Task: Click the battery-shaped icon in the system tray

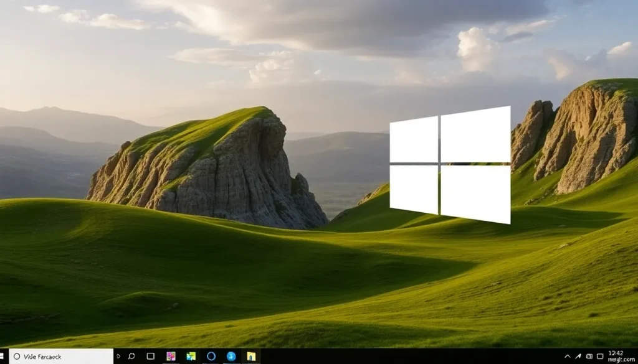Action: coord(589,357)
